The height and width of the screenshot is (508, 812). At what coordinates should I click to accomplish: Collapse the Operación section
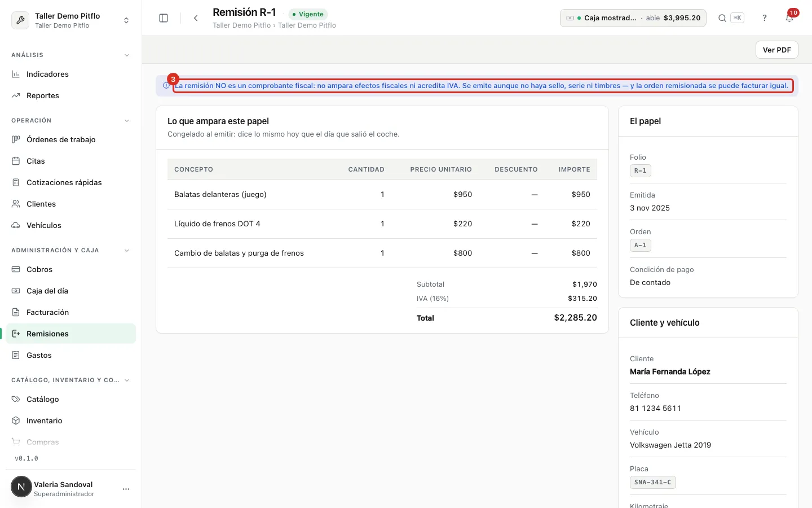pyautogui.click(x=126, y=121)
